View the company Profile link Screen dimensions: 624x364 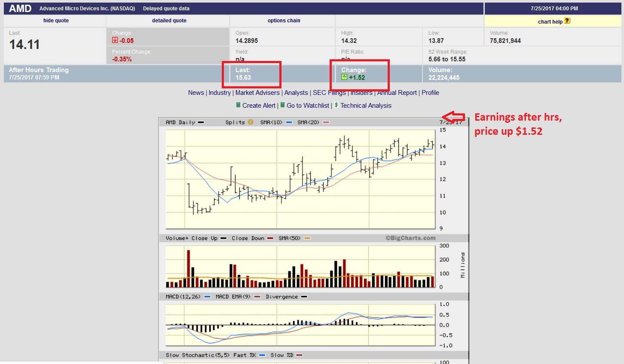click(x=430, y=93)
